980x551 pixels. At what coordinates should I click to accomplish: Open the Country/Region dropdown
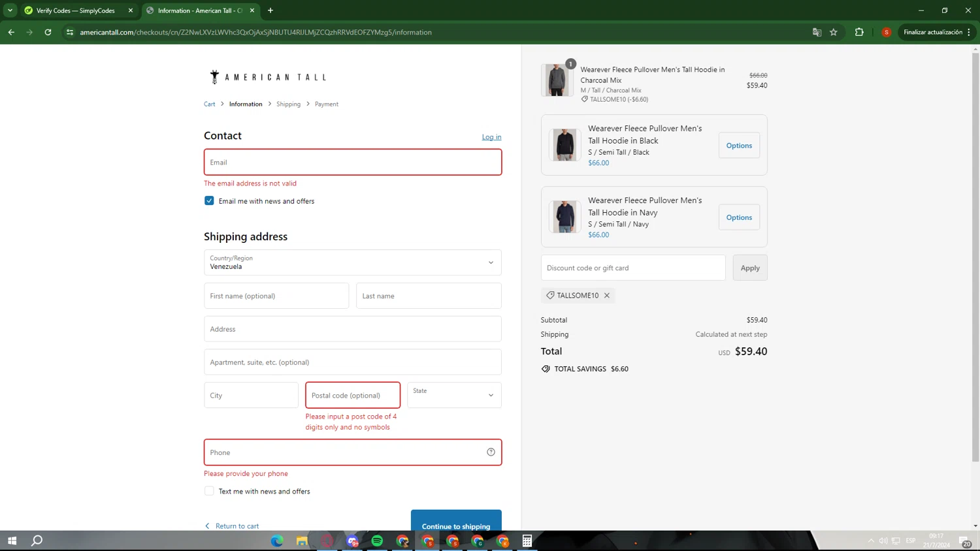click(352, 262)
